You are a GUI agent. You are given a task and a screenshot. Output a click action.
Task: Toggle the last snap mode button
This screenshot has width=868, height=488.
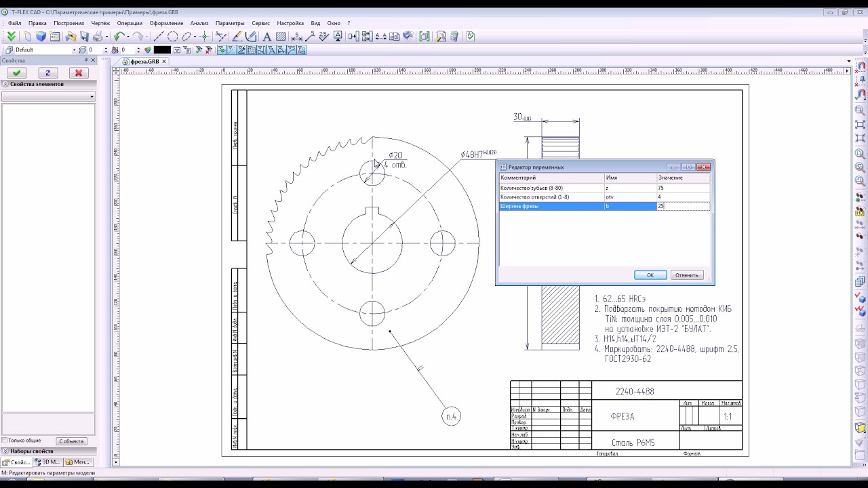tap(301, 49)
